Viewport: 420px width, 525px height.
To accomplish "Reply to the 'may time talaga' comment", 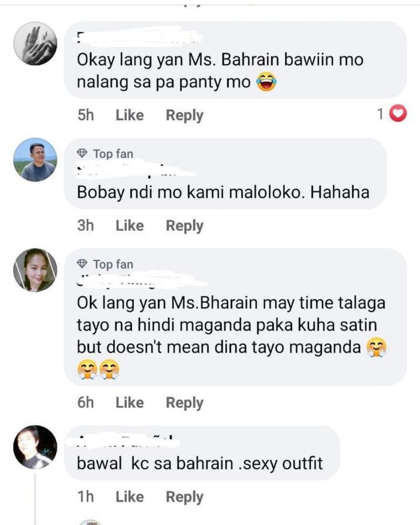I will point(184,403).
